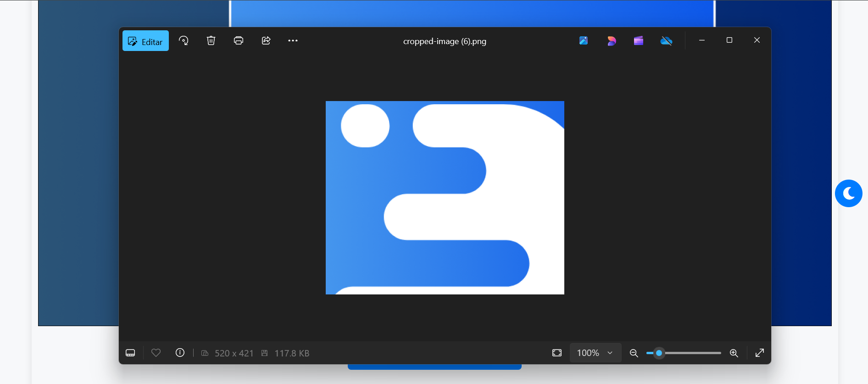Image resolution: width=868 pixels, height=384 pixels.
Task: Open the Editar image editor
Action: point(145,41)
